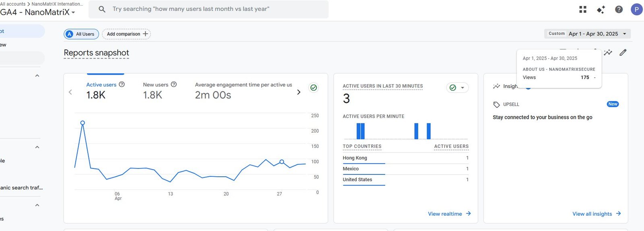Select the New users metric tab
Viewport: 644px width, 231px height.
tap(160, 90)
